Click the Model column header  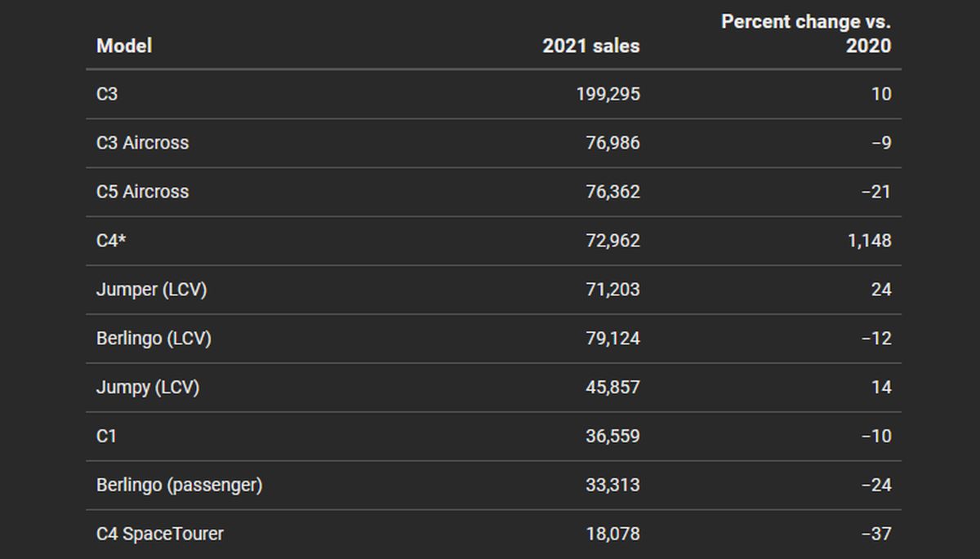click(x=124, y=46)
